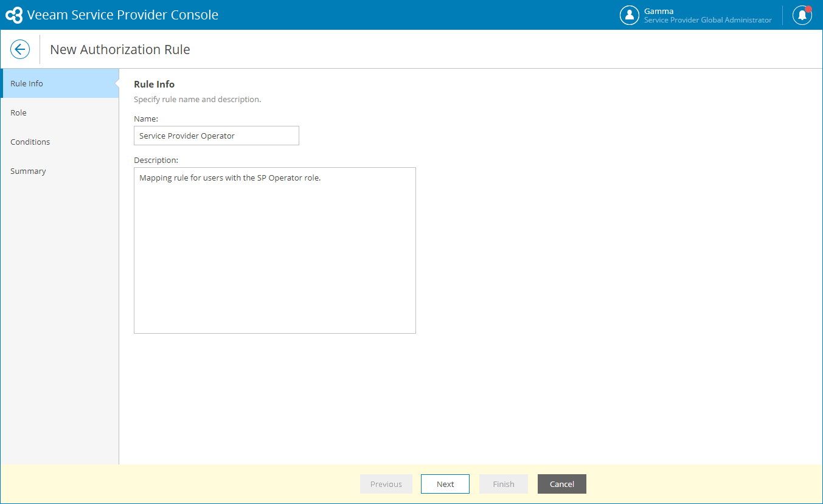Click 'Specify rule name and description.' text
Viewport: 823px width, 504px height.
click(198, 99)
